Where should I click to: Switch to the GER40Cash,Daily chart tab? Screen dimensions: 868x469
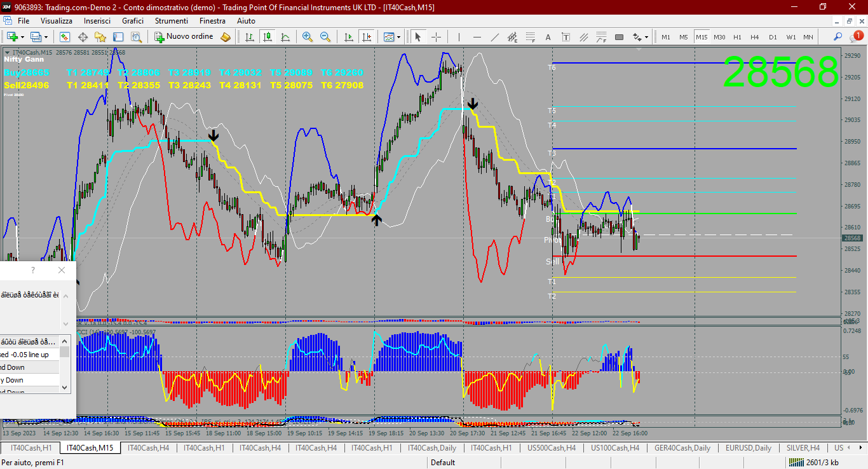pos(682,448)
